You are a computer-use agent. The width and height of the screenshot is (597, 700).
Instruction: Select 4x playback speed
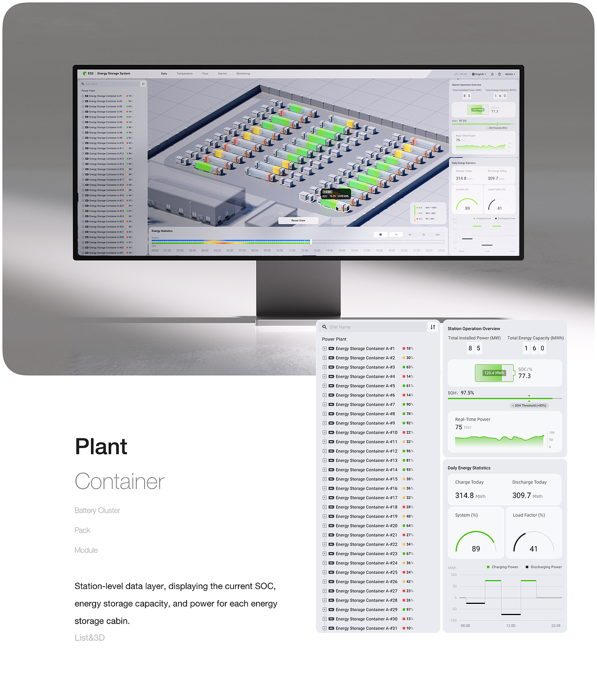[x=410, y=234]
